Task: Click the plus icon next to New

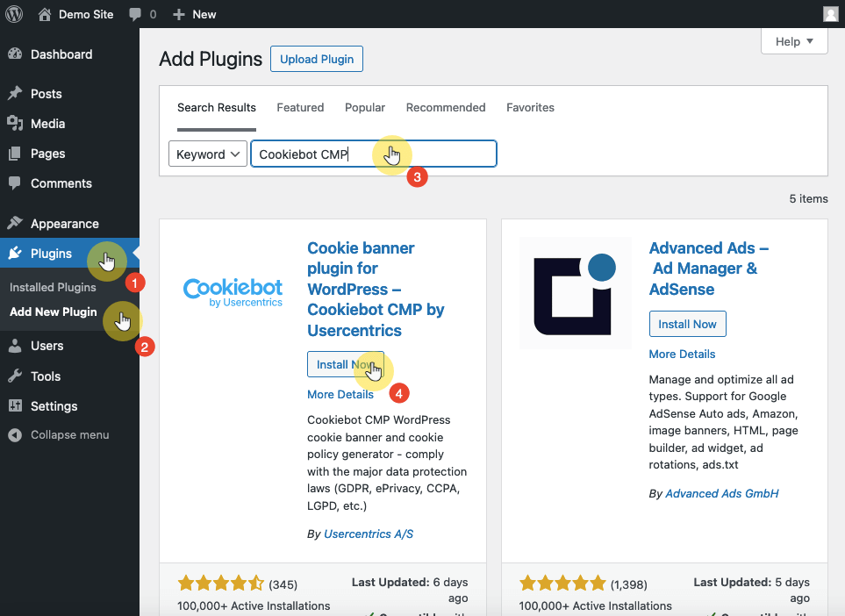Action: [x=179, y=15]
